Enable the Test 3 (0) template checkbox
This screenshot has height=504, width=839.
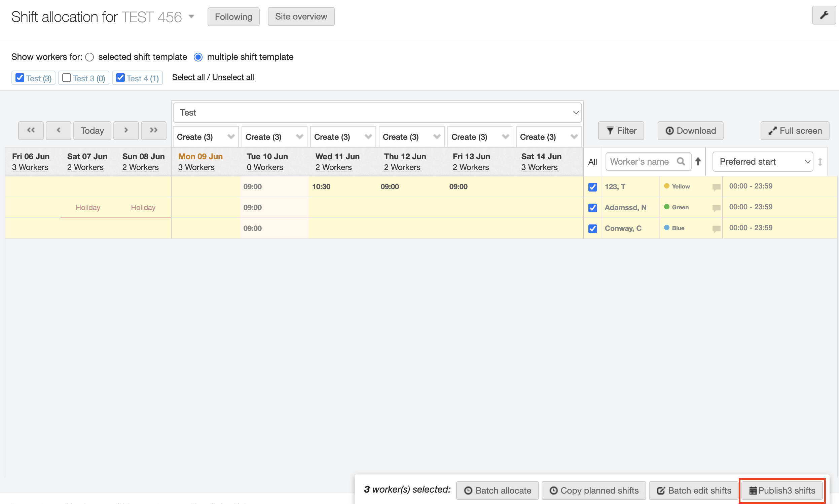67,78
